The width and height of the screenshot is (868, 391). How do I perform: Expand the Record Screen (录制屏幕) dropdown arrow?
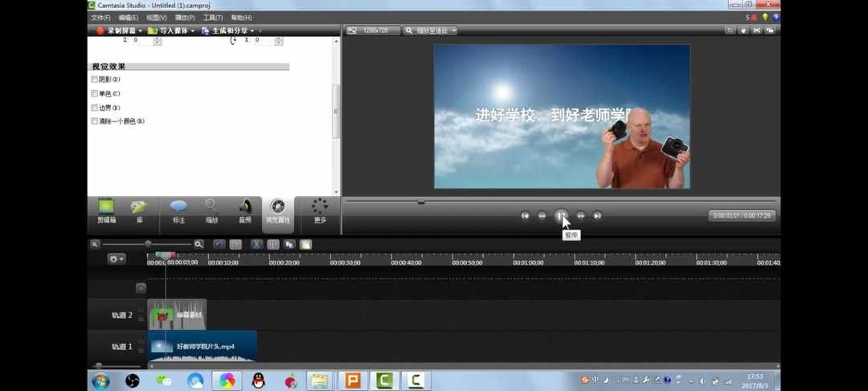(140, 31)
